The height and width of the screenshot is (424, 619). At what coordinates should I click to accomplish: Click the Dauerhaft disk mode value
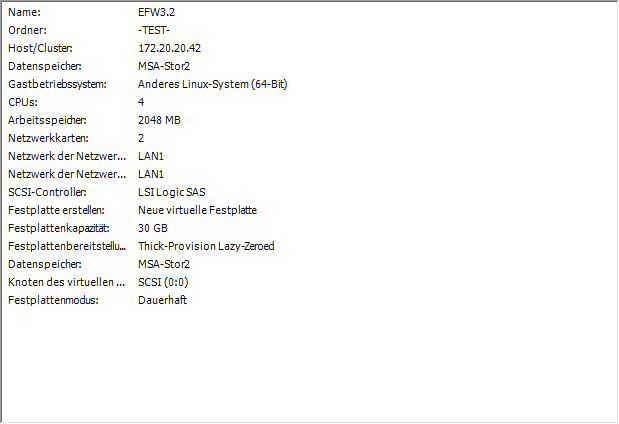[162, 300]
